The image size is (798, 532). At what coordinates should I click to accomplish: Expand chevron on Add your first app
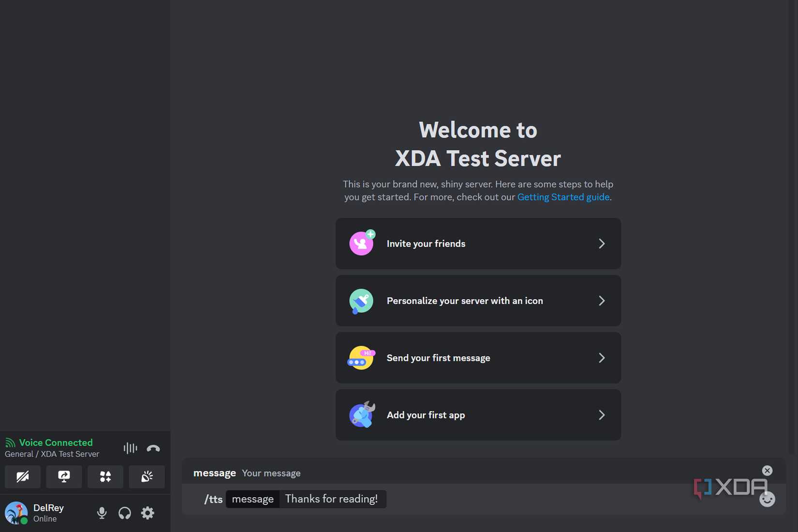pyautogui.click(x=602, y=414)
